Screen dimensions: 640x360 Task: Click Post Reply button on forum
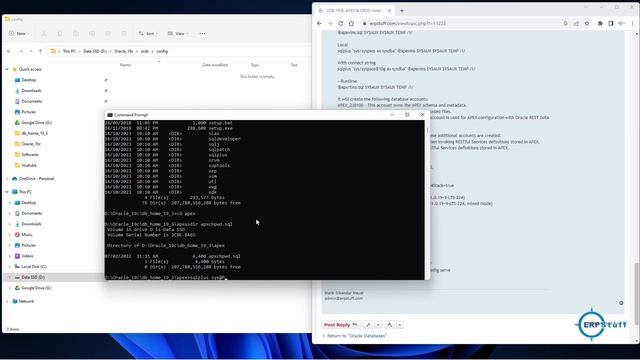[x=341, y=325]
